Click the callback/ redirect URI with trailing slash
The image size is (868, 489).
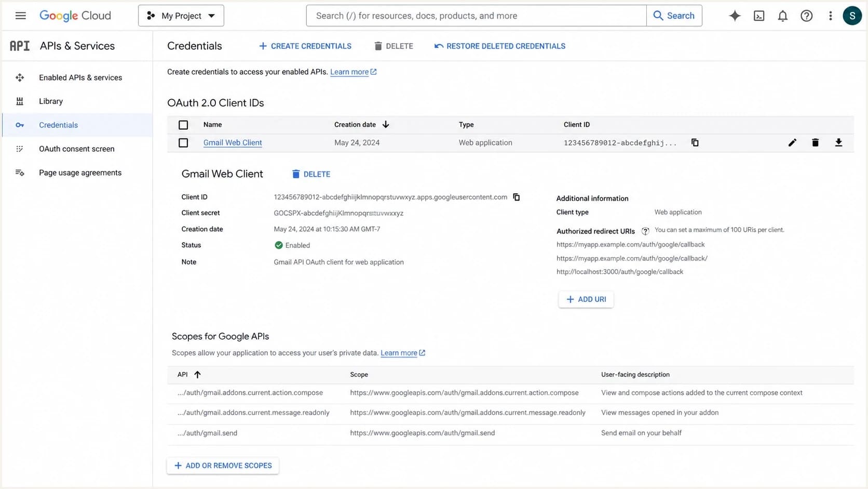coord(632,258)
